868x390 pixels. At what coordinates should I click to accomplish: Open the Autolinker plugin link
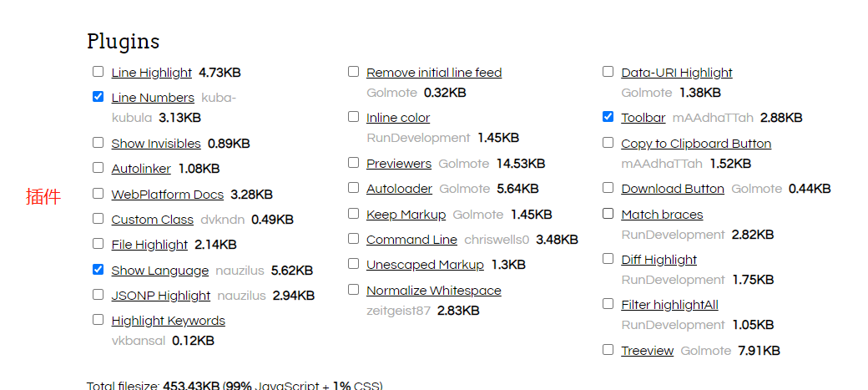click(141, 169)
